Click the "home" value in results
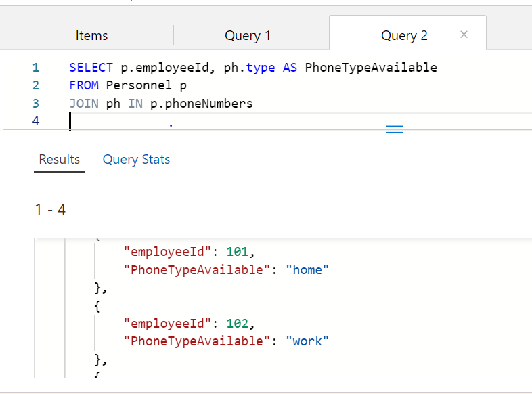 pos(307,270)
